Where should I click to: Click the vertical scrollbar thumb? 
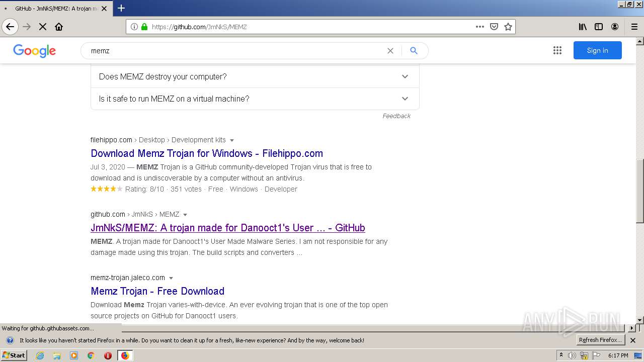coord(640,191)
